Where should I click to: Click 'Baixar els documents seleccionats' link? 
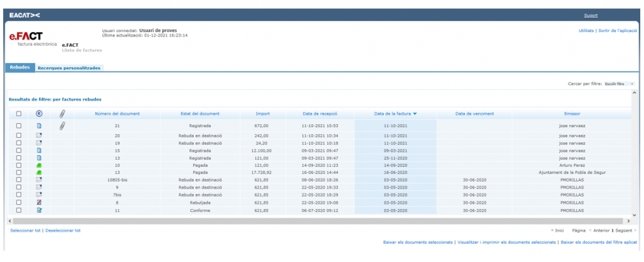pyautogui.click(x=418, y=242)
